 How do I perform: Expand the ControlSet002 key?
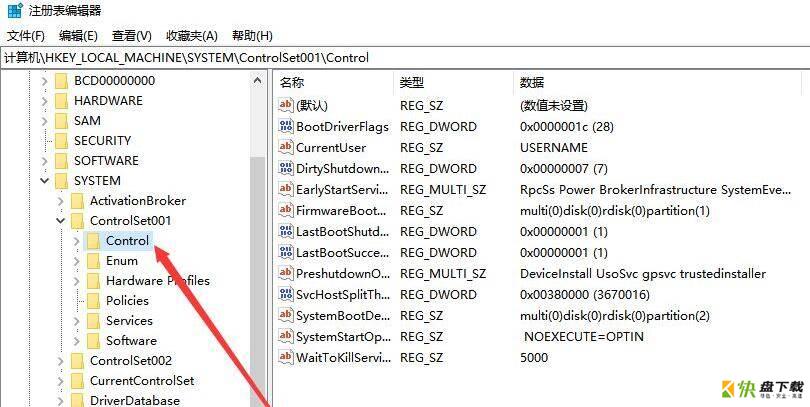tap(60, 362)
